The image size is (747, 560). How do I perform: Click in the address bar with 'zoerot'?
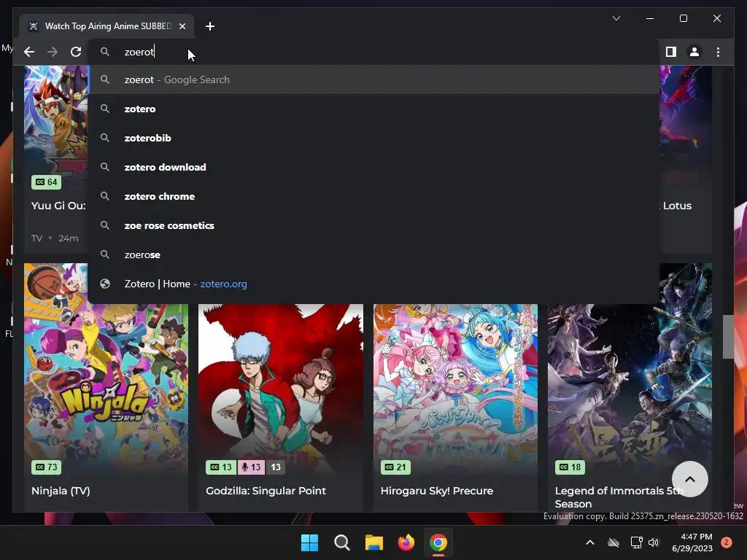(x=374, y=52)
